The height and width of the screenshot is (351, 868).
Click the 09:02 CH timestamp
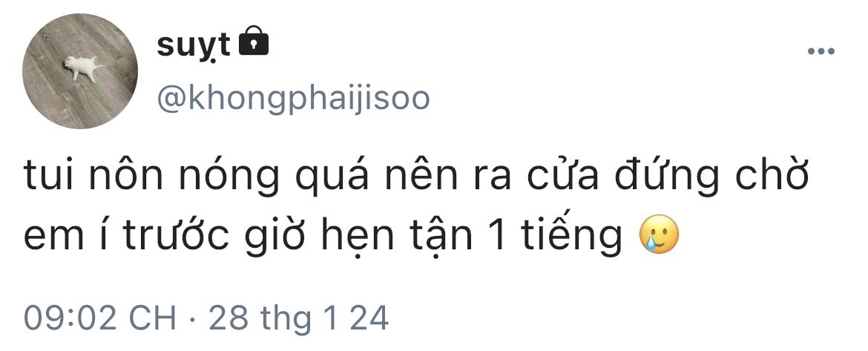coord(100,318)
